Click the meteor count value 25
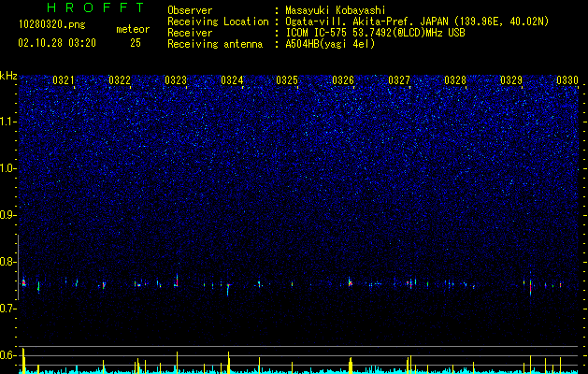Screen dimensions: 588x374 (x=136, y=43)
